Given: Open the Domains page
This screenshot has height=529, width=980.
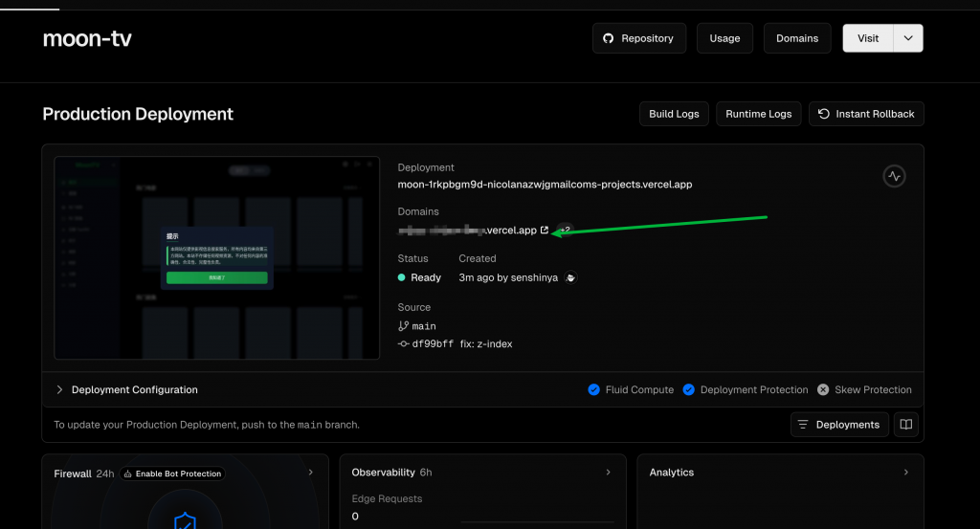Looking at the screenshot, I should tap(796, 38).
